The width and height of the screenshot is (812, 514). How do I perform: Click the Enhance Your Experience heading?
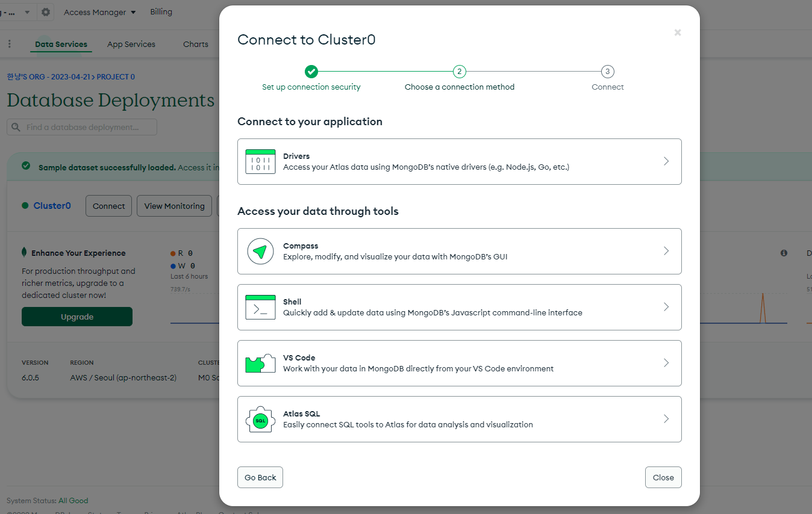(x=78, y=253)
